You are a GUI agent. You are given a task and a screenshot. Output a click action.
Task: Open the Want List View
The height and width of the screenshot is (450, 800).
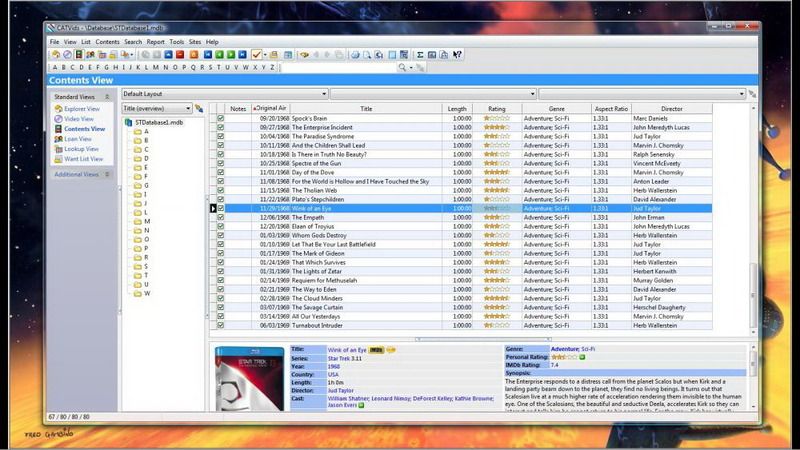coord(83,159)
